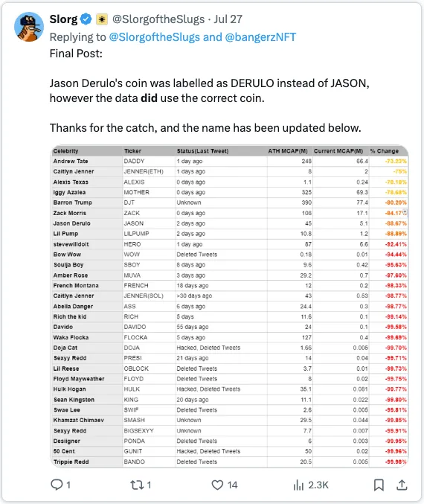Open @bangerzNFT mention in reply line

coord(260,37)
